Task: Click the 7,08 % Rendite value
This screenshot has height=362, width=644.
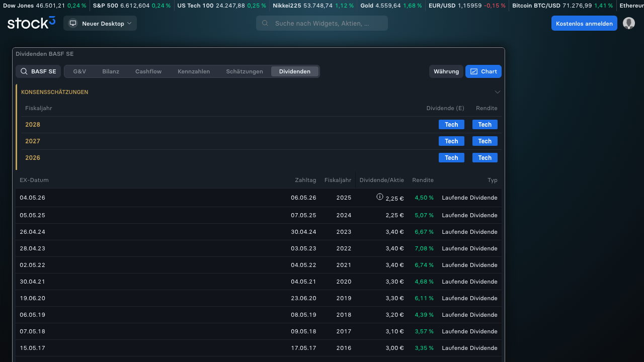Action: click(x=424, y=248)
